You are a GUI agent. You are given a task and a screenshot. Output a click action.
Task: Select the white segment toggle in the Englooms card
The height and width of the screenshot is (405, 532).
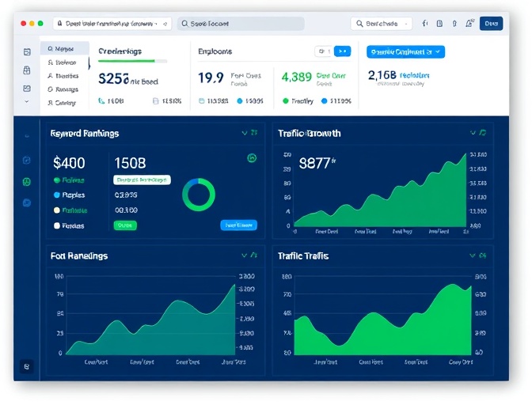point(324,51)
